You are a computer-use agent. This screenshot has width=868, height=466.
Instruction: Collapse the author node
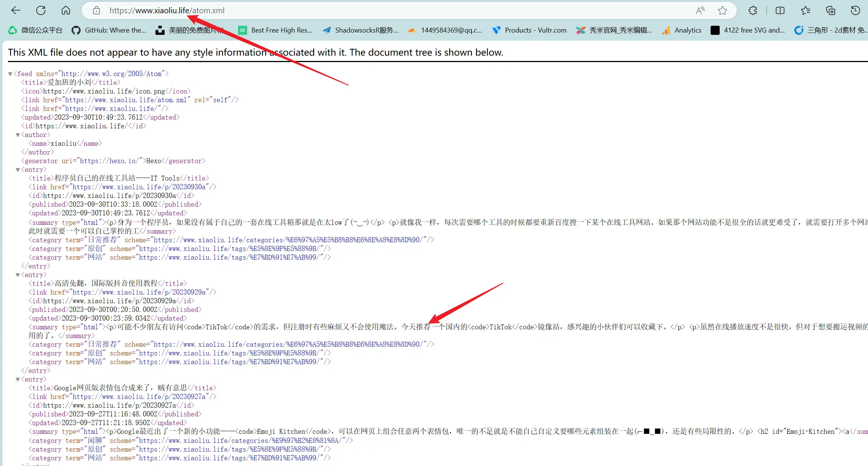point(17,135)
